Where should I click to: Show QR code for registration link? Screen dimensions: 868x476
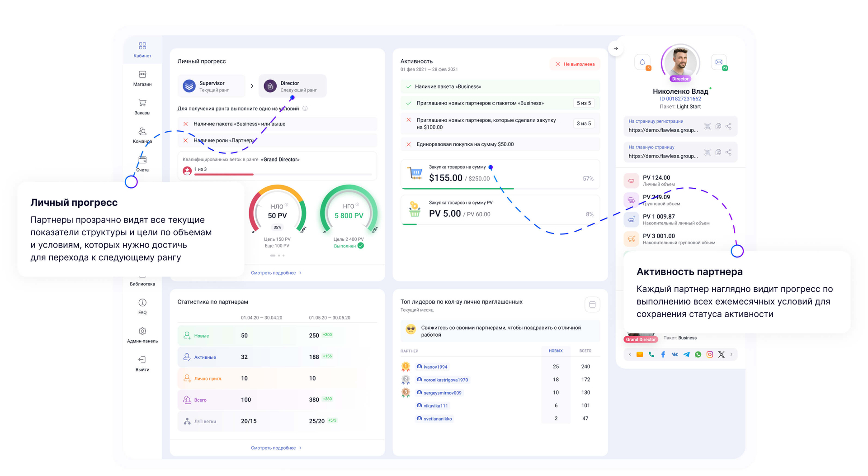click(708, 126)
